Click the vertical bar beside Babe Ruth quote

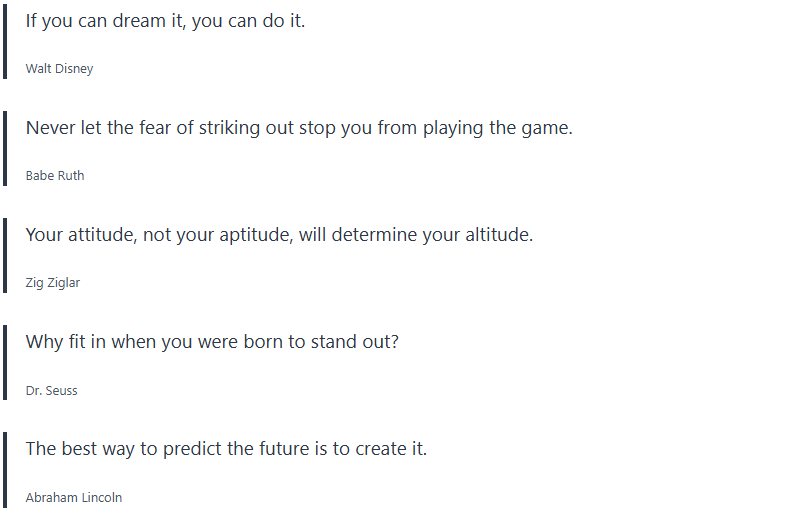tap(5, 147)
